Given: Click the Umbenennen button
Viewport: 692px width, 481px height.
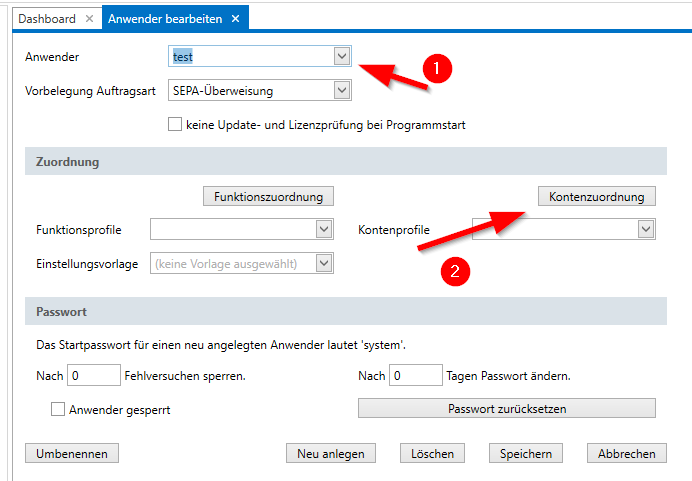Looking at the screenshot, I should [71, 453].
